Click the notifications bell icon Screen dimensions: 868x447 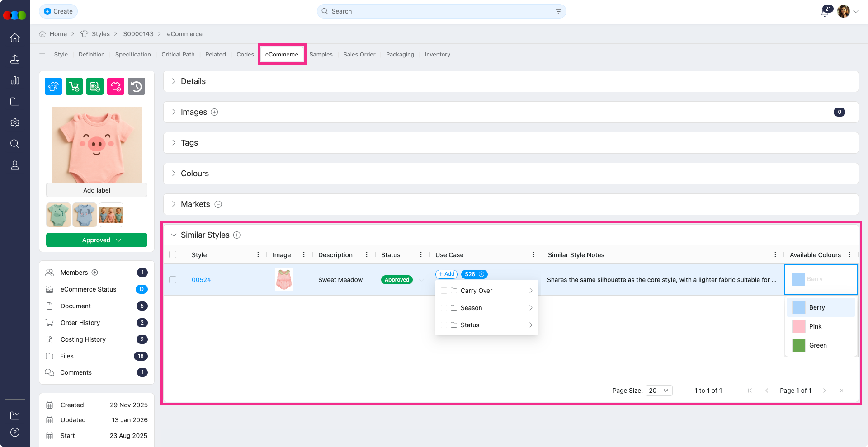(x=825, y=12)
